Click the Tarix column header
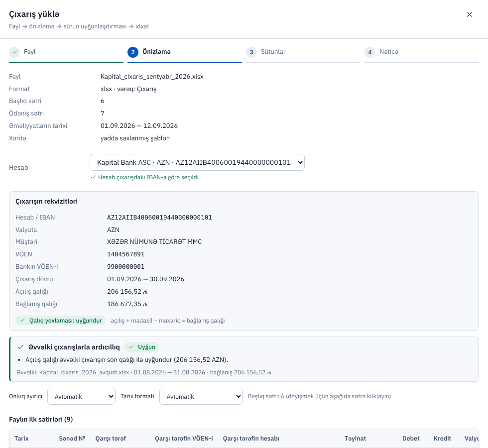Screen dimensions: 488x448 21,439
